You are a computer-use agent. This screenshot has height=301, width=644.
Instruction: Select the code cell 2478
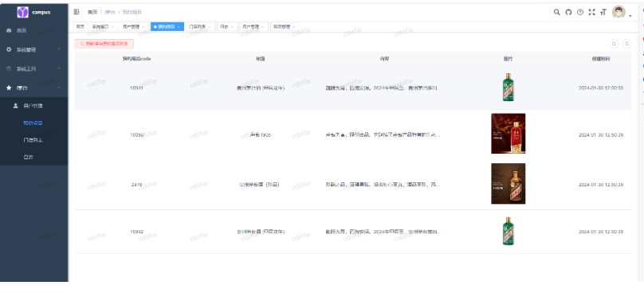tap(136, 185)
